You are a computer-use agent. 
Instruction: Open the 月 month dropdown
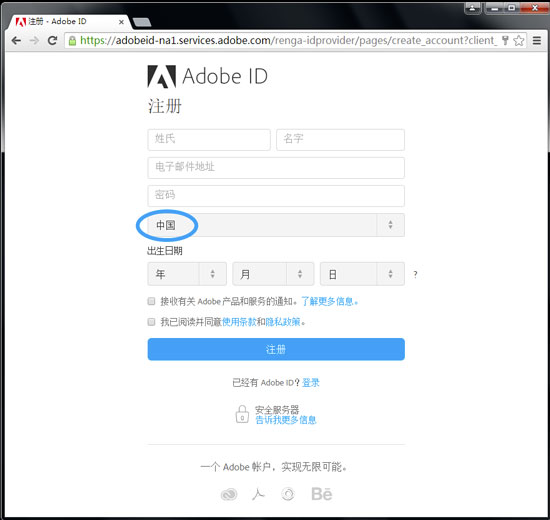[273, 274]
